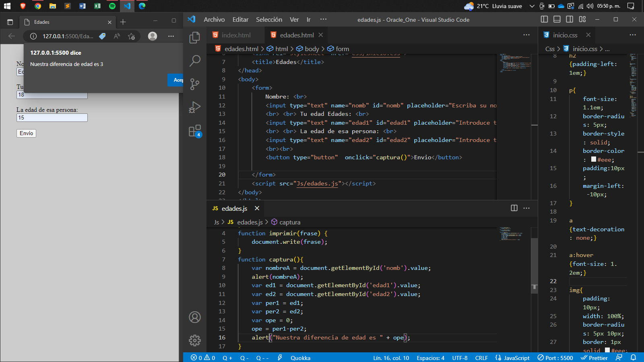The width and height of the screenshot is (644, 362).
Task: Open the Ir menu
Action: point(309,19)
